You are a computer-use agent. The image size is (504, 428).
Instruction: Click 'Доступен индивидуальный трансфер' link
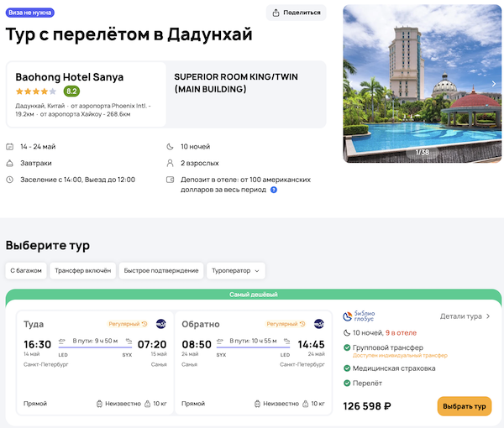click(x=394, y=356)
